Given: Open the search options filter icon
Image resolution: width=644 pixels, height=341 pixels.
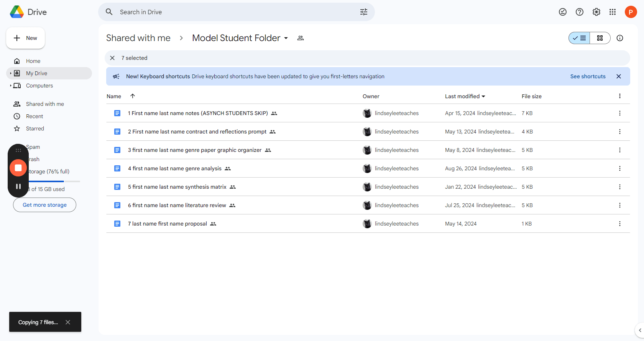Looking at the screenshot, I should click(x=364, y=12).
